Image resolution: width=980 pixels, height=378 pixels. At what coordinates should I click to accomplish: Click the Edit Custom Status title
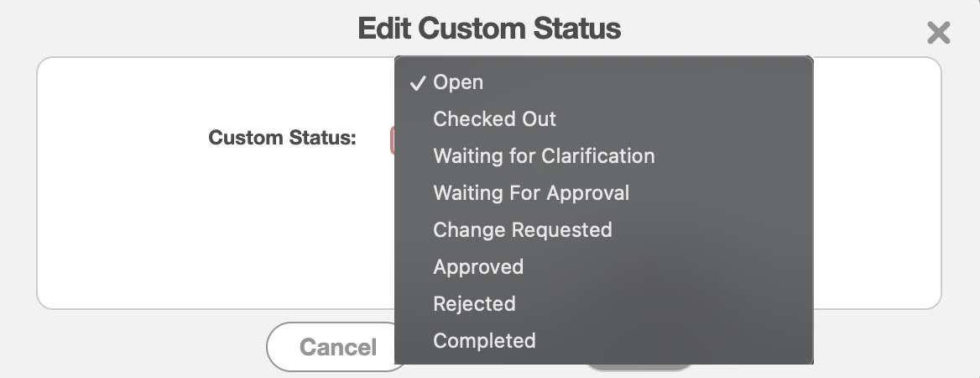[x=489, y=29]
